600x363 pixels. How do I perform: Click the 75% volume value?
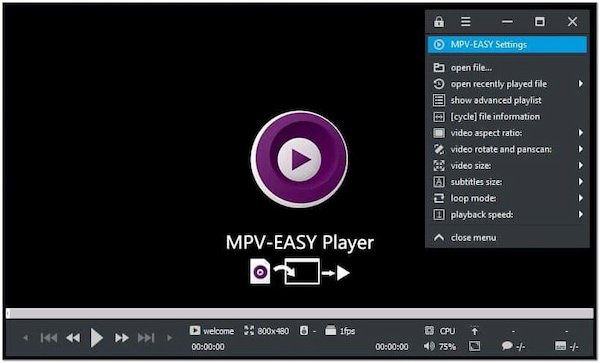(447, 347)
